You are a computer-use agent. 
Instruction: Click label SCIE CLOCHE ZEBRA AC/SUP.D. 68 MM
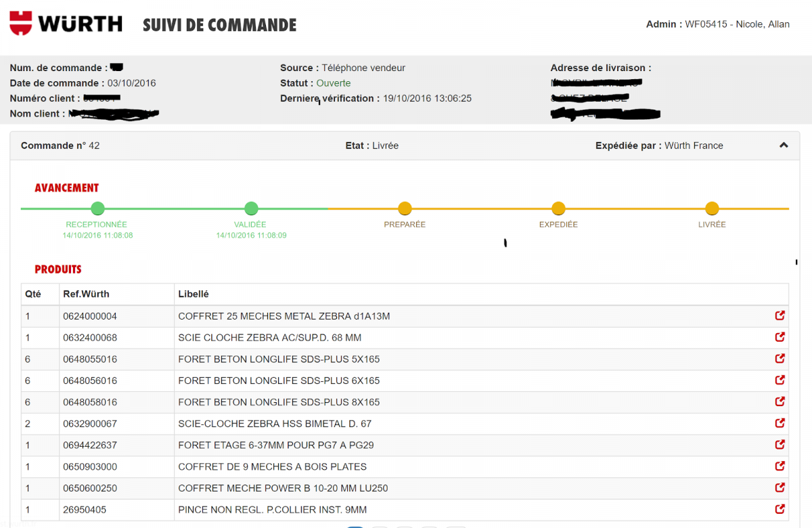pos(270,338)
